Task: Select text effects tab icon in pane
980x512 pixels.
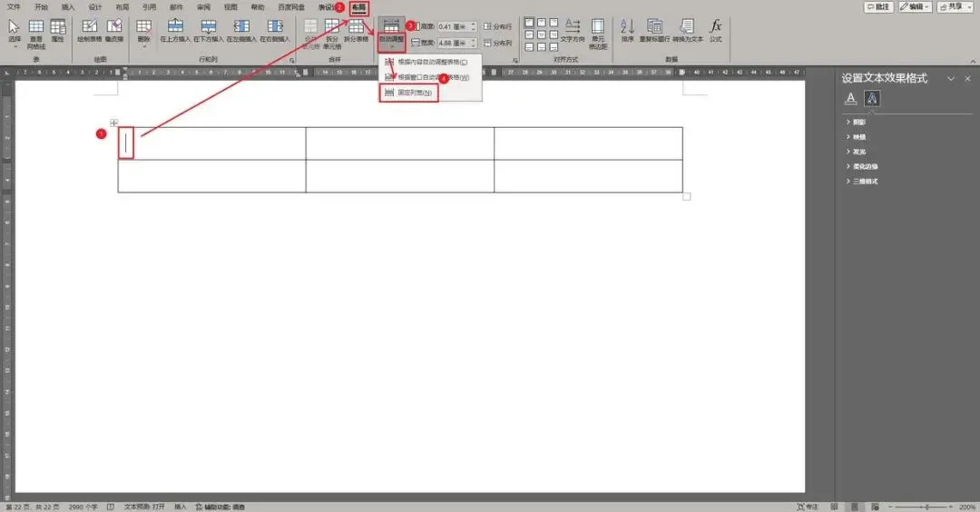Action: click(872, 98)
